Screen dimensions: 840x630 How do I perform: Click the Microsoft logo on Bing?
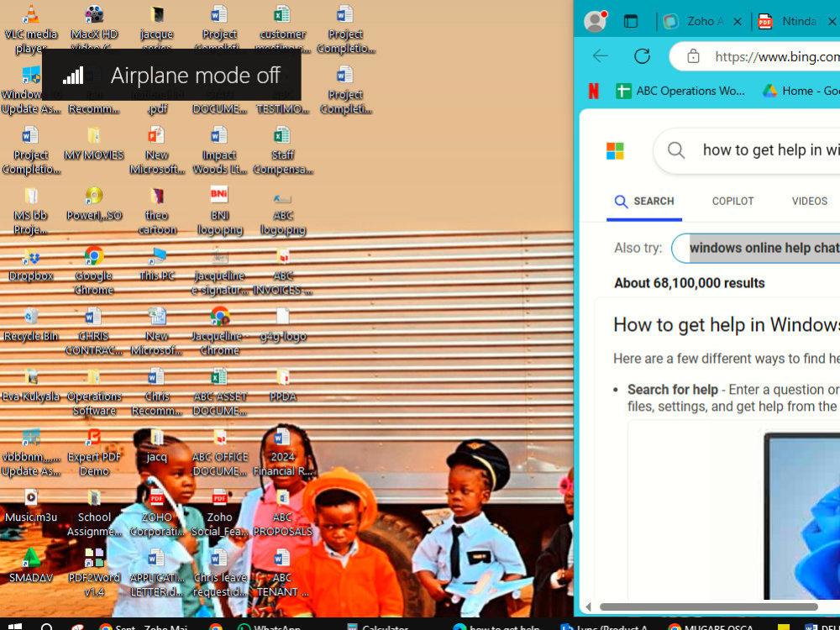(x=615, y=150)
